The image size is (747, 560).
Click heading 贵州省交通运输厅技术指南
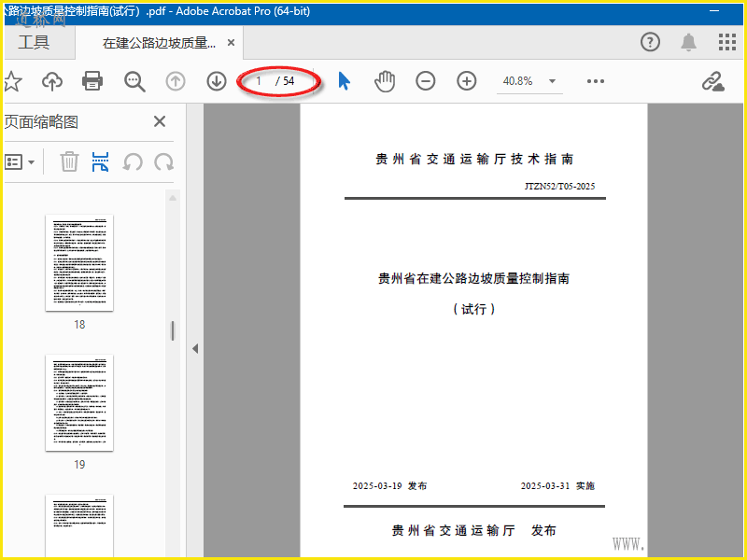(474, 159)
